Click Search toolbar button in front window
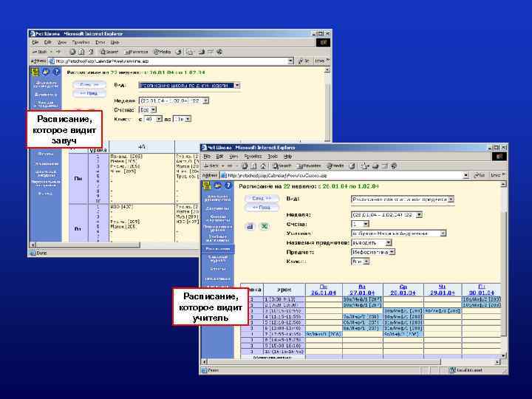 (x=282, y=166)
